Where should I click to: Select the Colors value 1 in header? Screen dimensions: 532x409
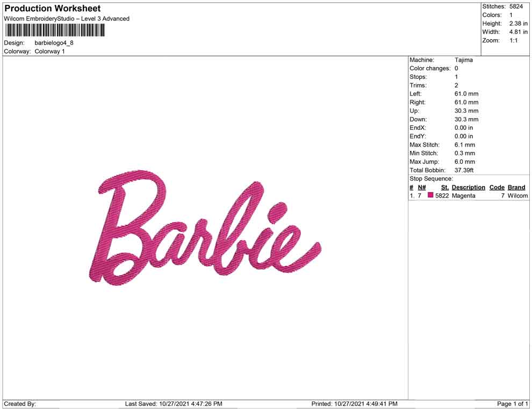pos(511,15)
